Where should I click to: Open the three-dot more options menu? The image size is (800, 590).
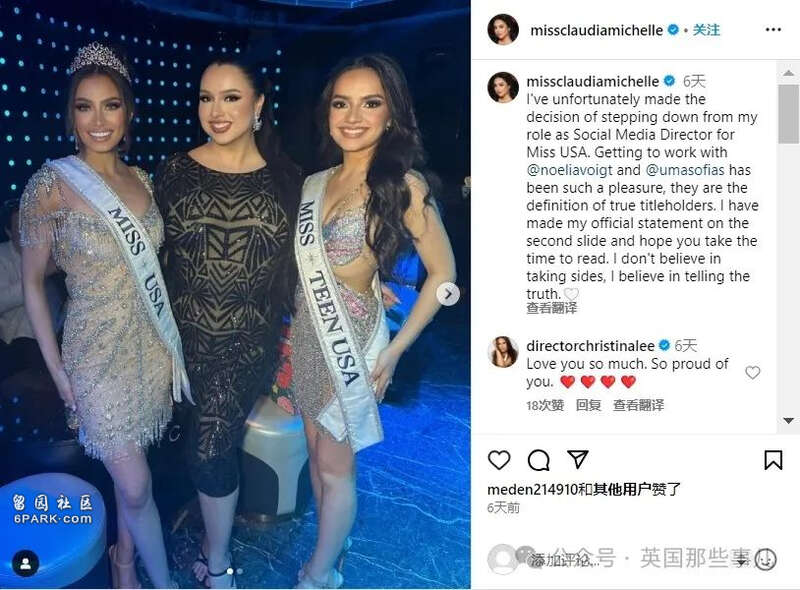click(773, 30)
